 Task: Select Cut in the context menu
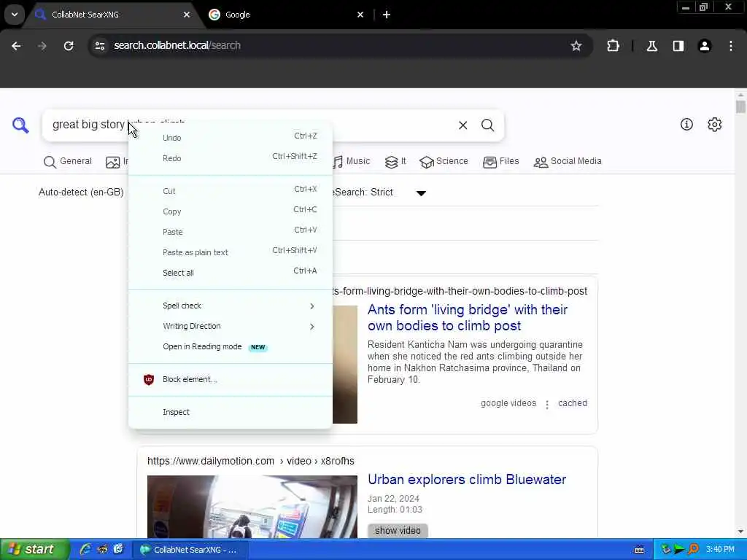pyautogui.click(x=231, y=191)
